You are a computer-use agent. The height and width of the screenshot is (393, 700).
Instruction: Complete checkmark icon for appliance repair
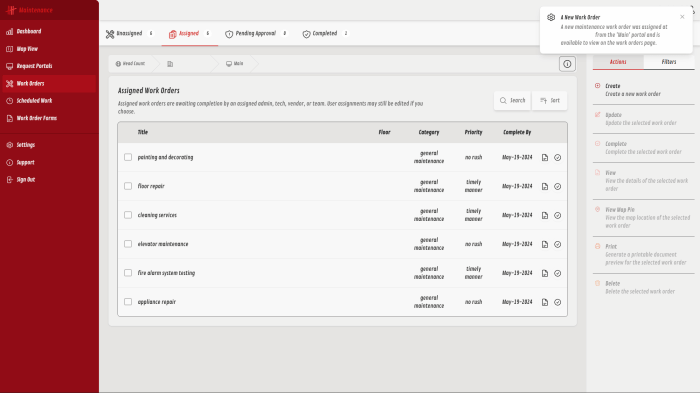558,302
